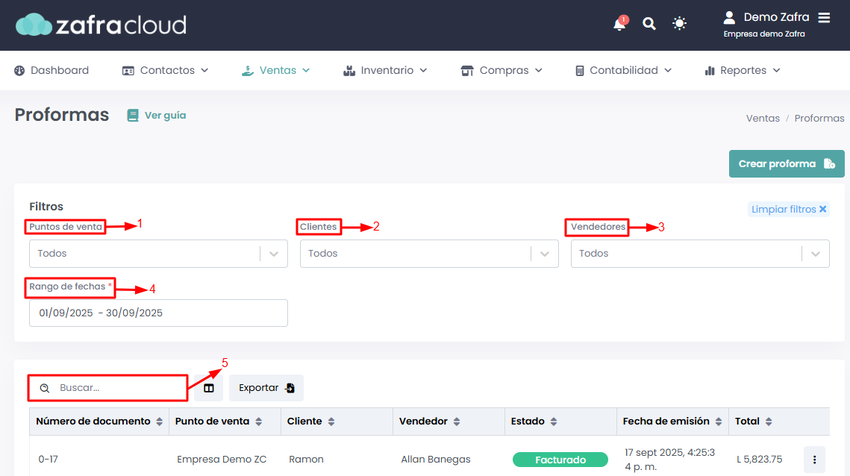Viewport: 850px width, 476px height.
Task: Click Demo Zafra user name
Action: click(x=776, y=17)
